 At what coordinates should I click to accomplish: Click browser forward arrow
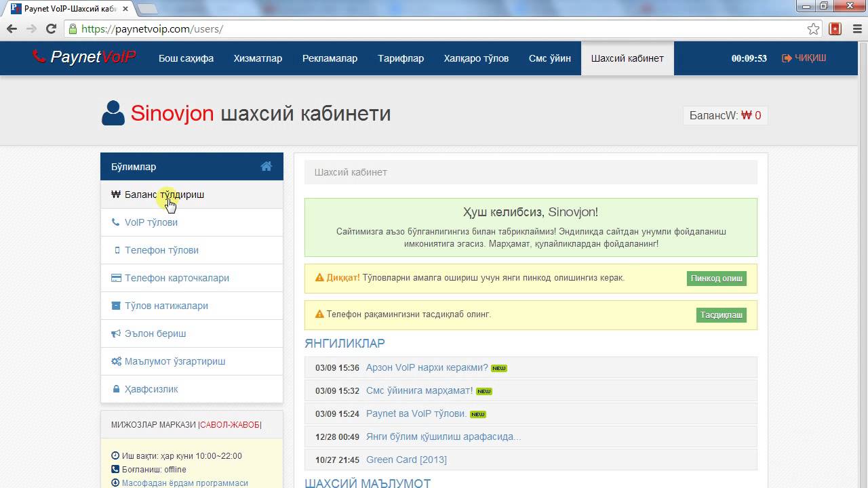31,29
